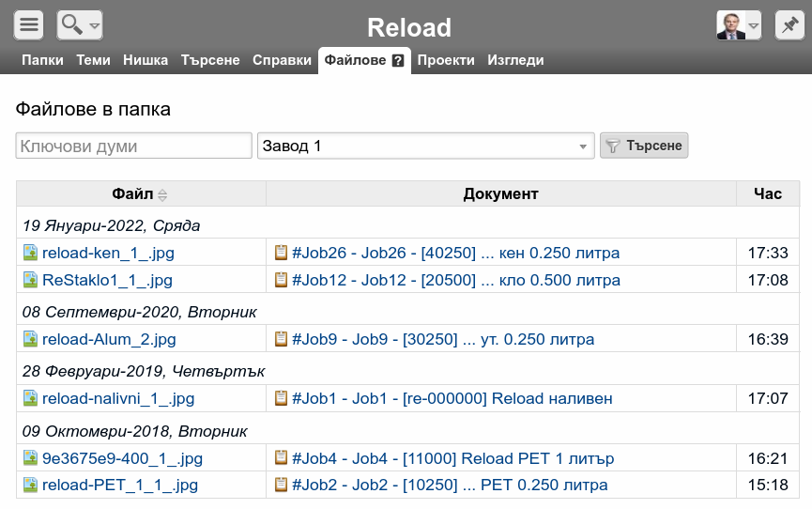
Task: Open the user avatar dropdown menu
Action: click(753, 26)
